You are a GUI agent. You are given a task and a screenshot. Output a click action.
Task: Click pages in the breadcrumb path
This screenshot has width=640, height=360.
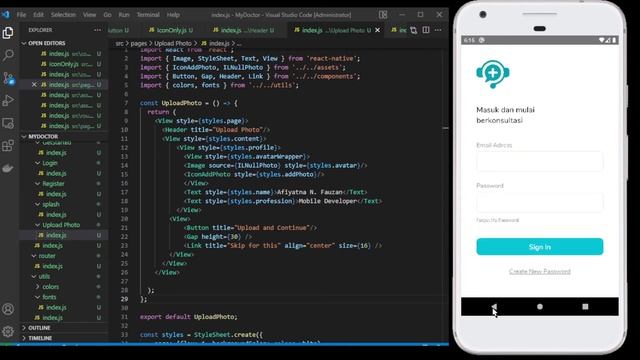(139, 43)
